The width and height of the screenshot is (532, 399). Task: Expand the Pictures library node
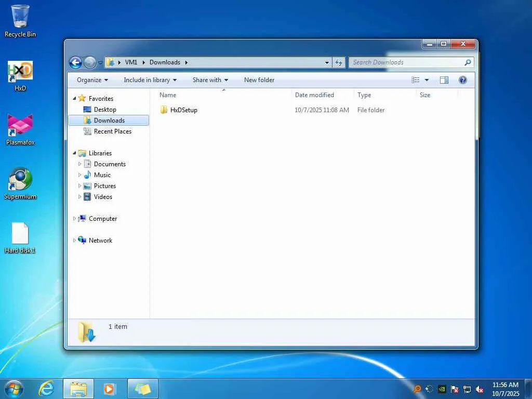[79, 185]
